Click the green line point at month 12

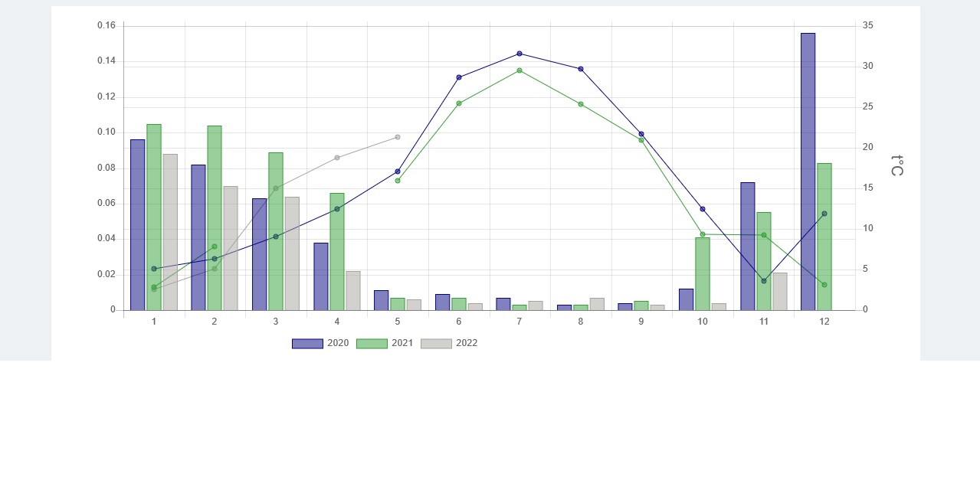pos(824,285)
